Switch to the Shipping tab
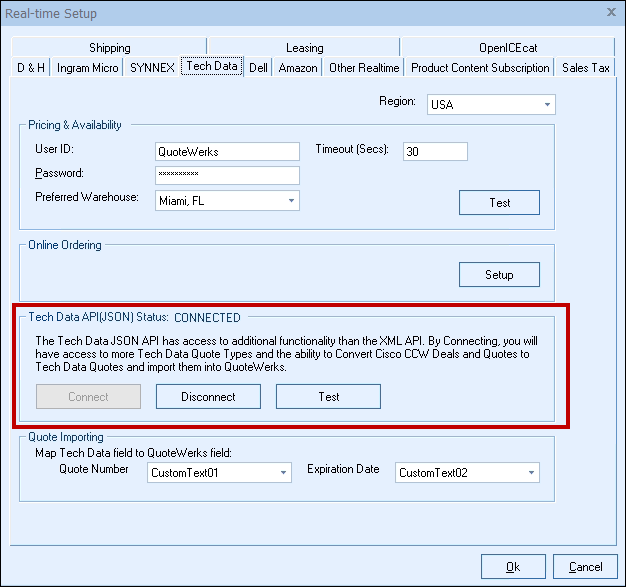This screenshot has height=587, width=626. tap(109, 48)
